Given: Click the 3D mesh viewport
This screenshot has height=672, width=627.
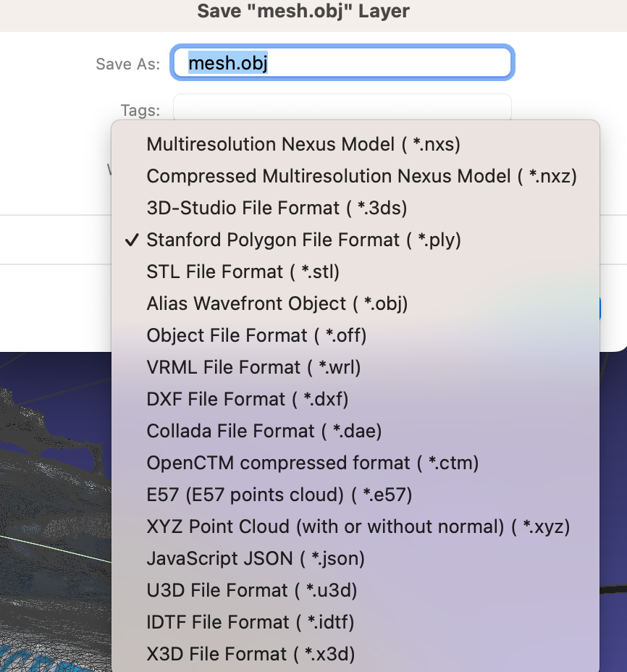Looking at the screenshot, I should pos(54,507).
